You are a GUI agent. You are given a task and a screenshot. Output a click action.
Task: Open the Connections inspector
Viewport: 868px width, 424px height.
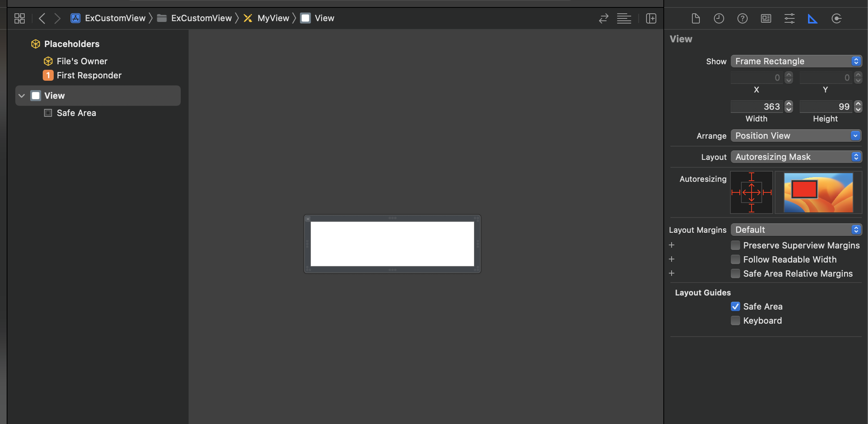tap(836, 18)
